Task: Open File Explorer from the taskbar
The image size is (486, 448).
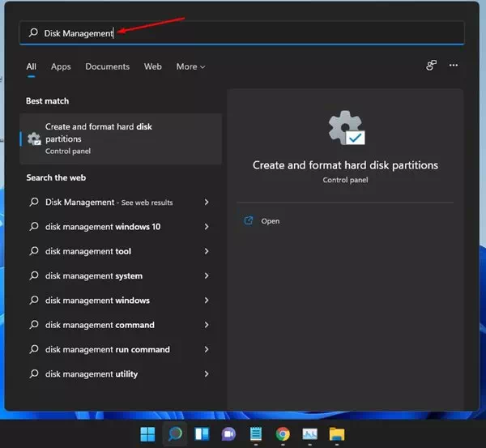Action: [337, 434]
